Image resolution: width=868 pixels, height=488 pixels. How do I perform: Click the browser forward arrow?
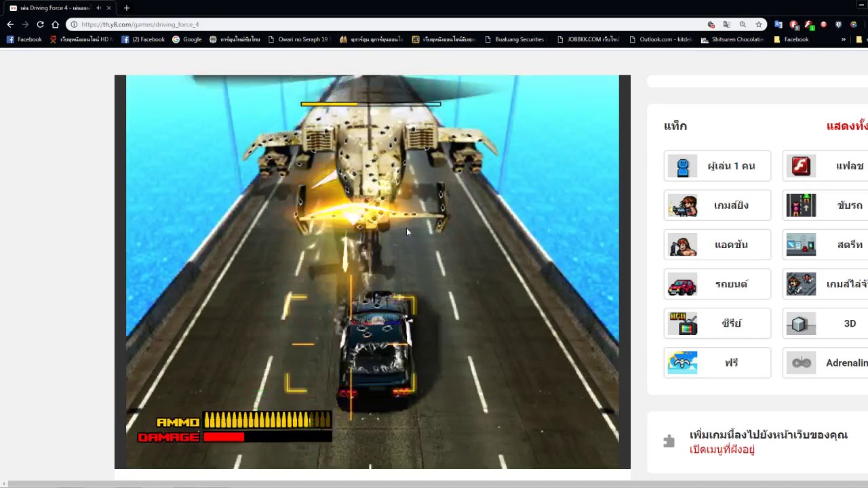(x=25, y=24)
